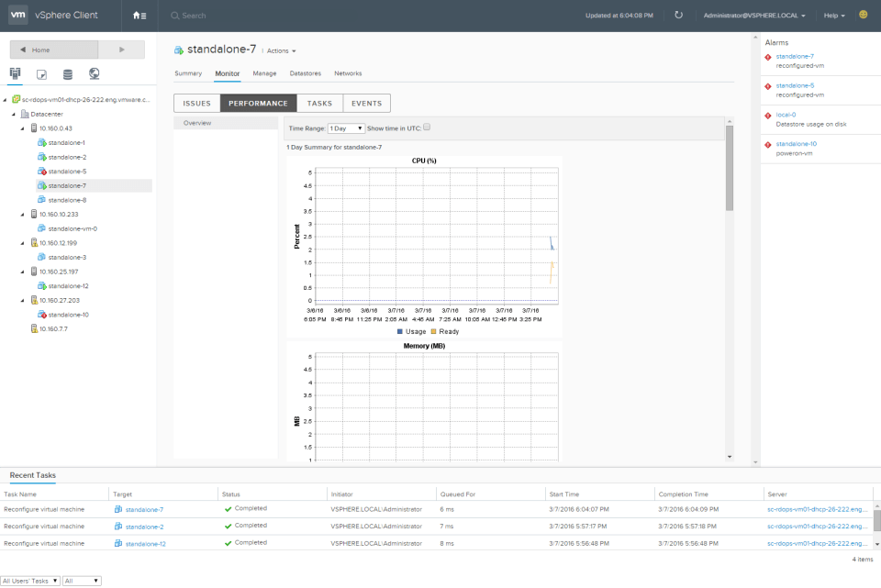Click the forward navigation arrow button
Image resolution: width=881 pixels, height=588 pixels.
pos(122,50)
